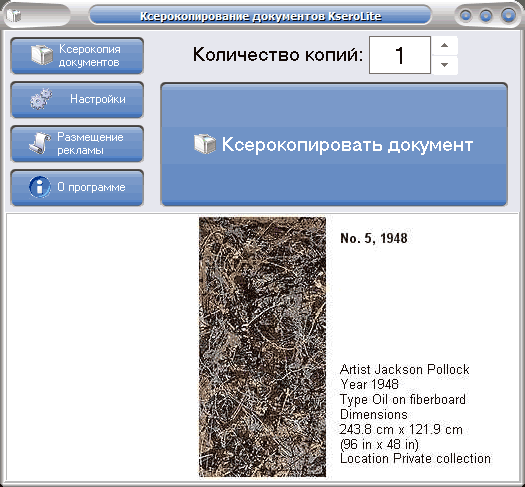
Task: Open Размещение рекламы section
Action: point(77,144)
